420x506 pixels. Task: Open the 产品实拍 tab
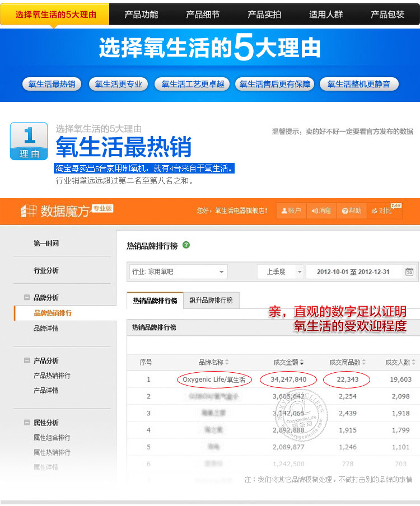tap(264, 15)
